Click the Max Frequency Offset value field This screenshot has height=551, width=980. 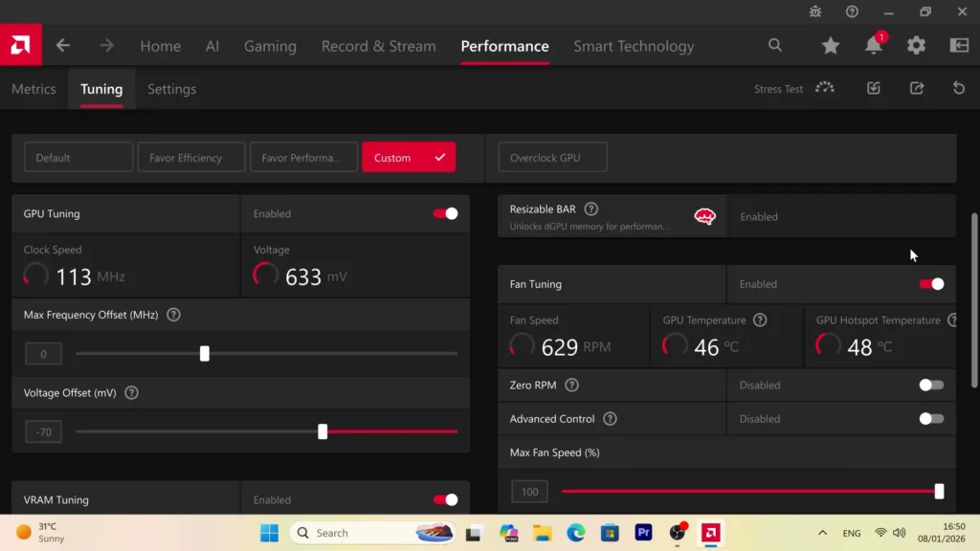pyautogui.click(x=43, y=354)
